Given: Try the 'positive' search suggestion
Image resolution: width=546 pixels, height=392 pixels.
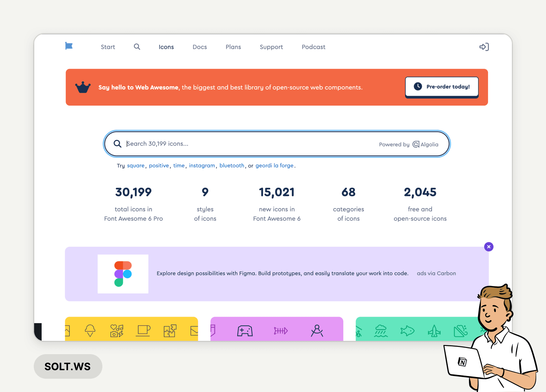Looking at the screenshot, I should (x=159, y=166).
